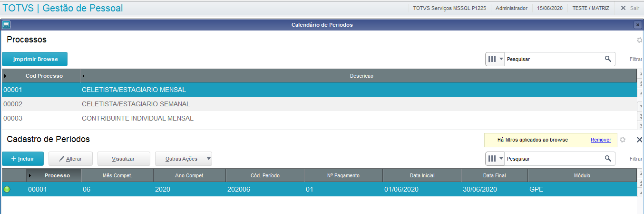Click Há filtros aplicados ao browse notice
The width and height of the screenshot is (644, 214).
[x=532, y=140]
